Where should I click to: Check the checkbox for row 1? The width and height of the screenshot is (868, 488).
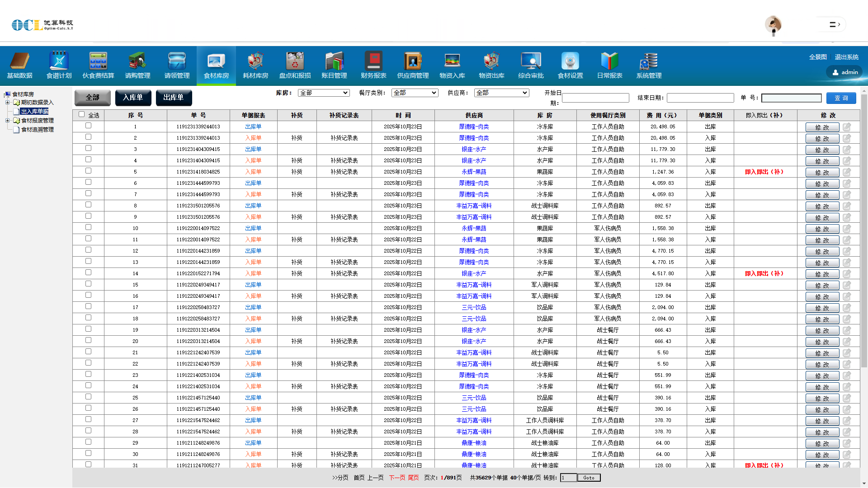pyautogui.click(x=88, y=126)
